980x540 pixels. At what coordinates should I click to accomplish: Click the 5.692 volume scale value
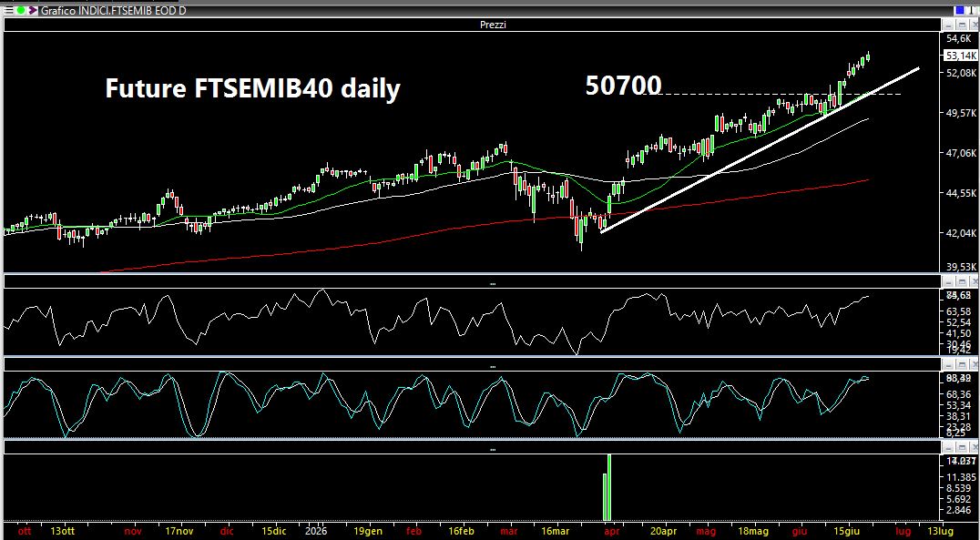click(x=960, y=499)
